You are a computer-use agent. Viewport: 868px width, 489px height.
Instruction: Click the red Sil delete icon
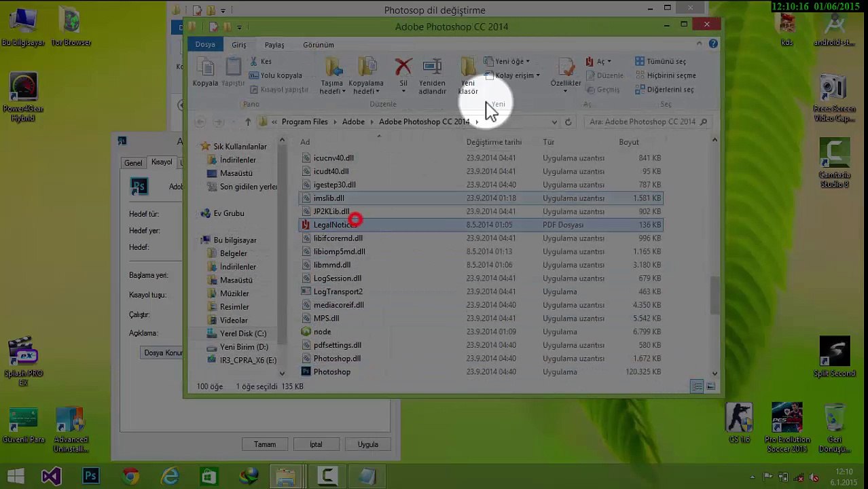tap(403, 75)
